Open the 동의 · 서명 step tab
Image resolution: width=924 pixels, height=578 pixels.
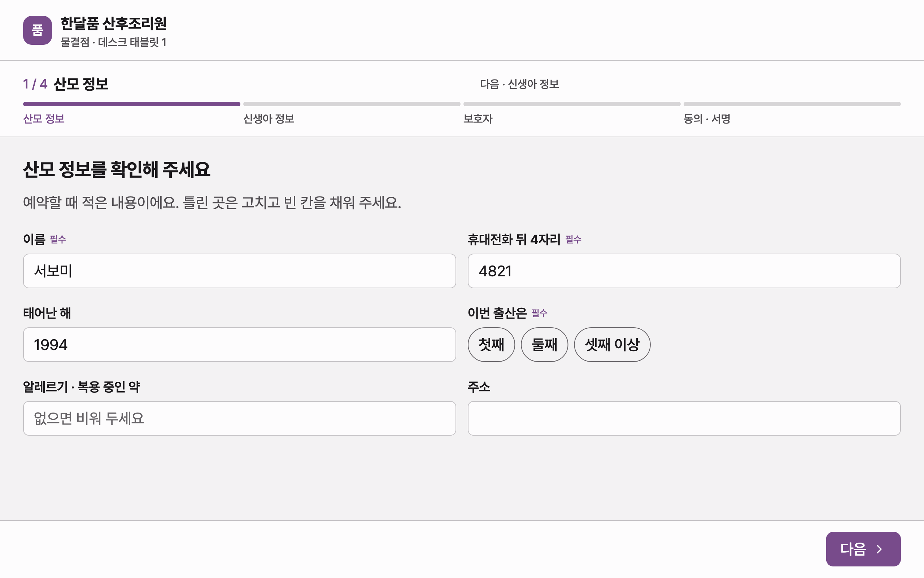pos(707,119)
